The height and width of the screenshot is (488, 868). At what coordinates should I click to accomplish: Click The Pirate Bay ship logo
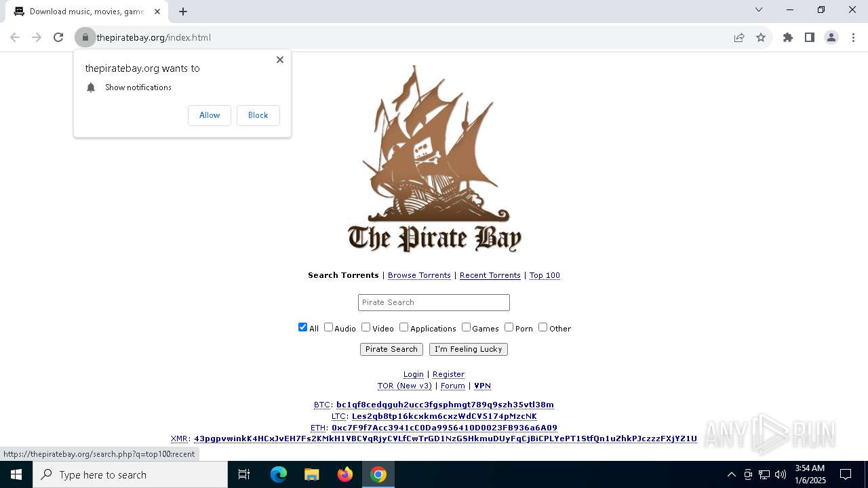click(x=435, y=159)
